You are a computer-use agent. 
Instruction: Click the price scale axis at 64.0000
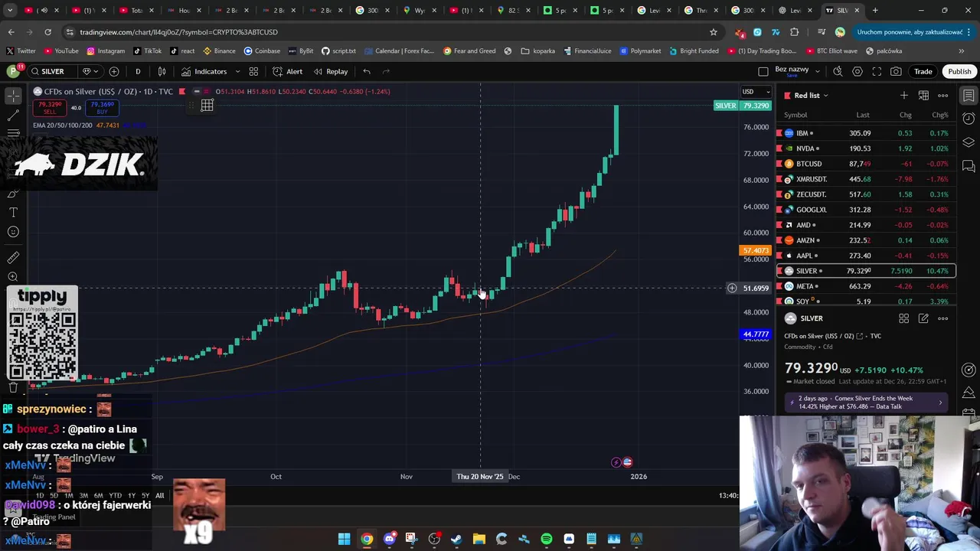coord(756,207)
